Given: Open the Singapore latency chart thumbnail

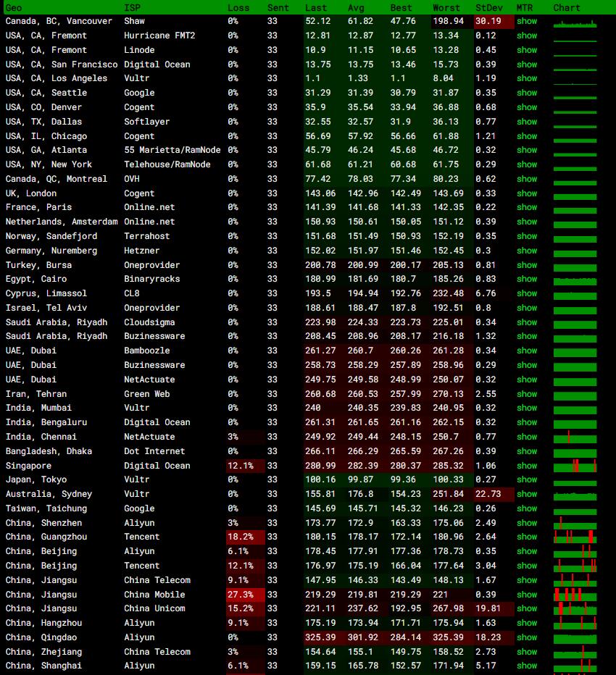Looking at the screenshot, I should click(x=575, y=466).
